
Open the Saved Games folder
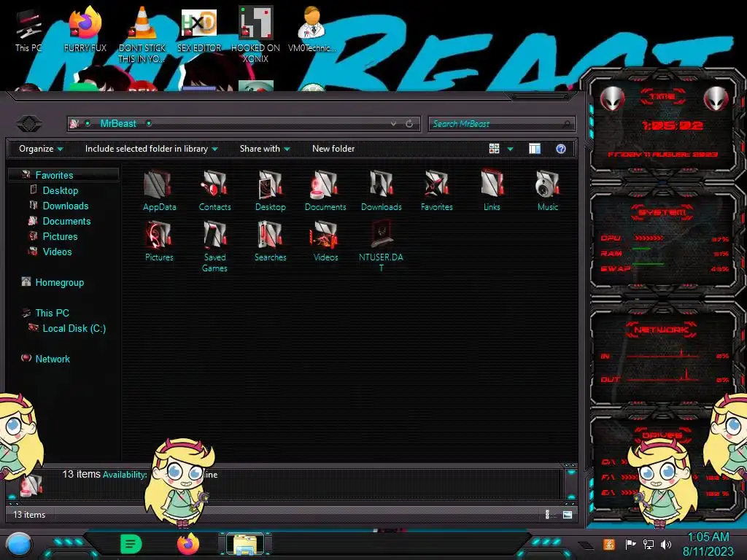214,246
